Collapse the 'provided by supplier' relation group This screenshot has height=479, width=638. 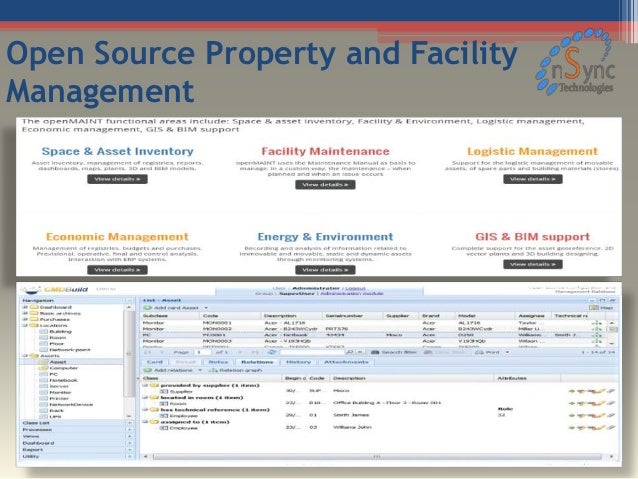(145, 385)
